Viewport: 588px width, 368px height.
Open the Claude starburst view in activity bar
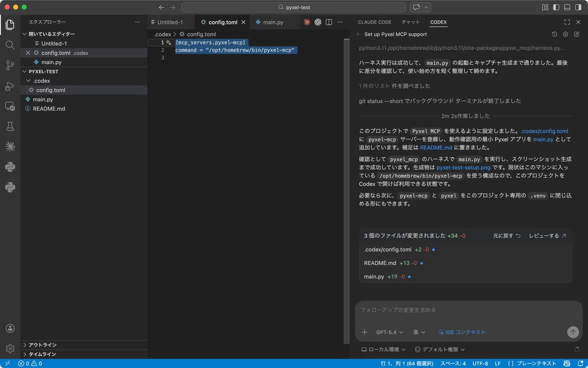tap(10, 146)
